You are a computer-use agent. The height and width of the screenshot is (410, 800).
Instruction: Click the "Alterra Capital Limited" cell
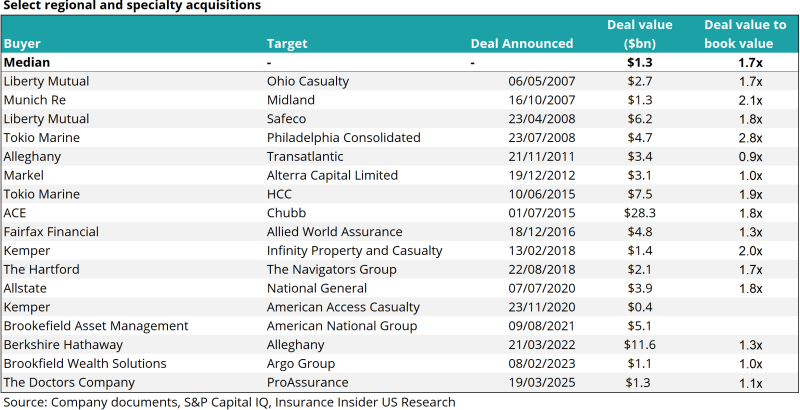pyautogui.click(x=332, y=175)
